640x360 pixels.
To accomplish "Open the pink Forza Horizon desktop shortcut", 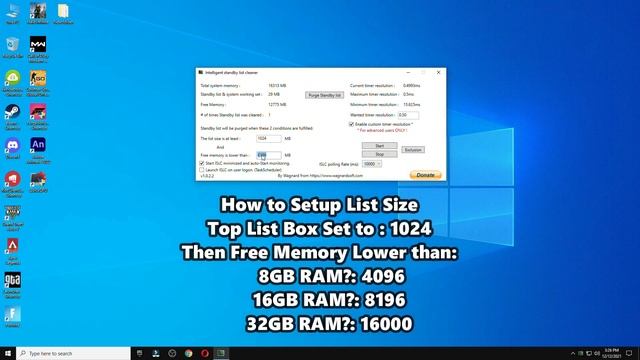I will [38, 116].
